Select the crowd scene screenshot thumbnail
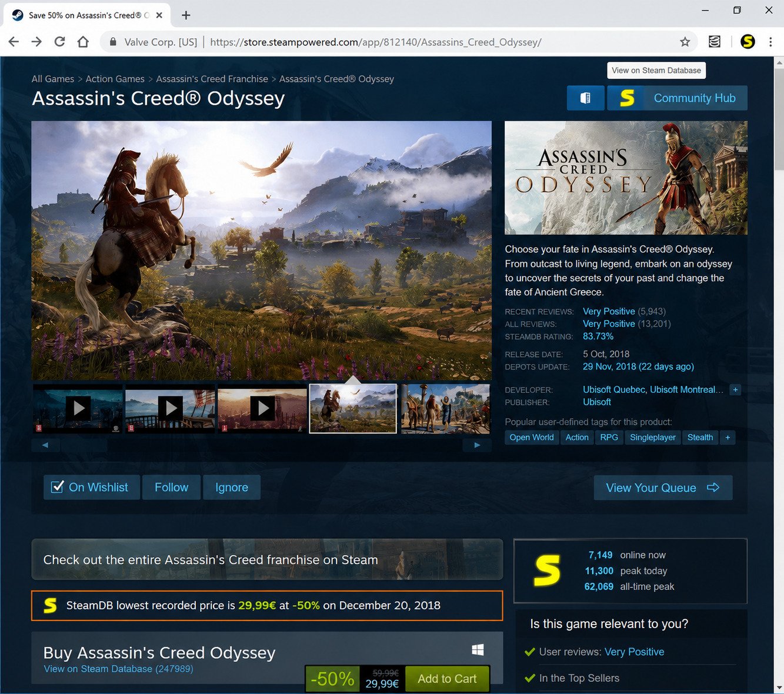This screenshot has height=694, width=784. tap(445, 408)
